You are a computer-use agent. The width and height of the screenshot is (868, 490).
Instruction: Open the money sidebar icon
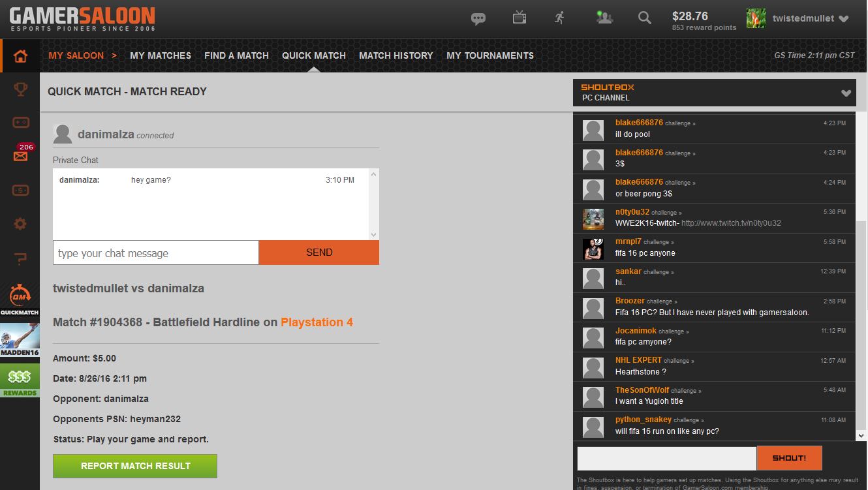click(20, 190)
